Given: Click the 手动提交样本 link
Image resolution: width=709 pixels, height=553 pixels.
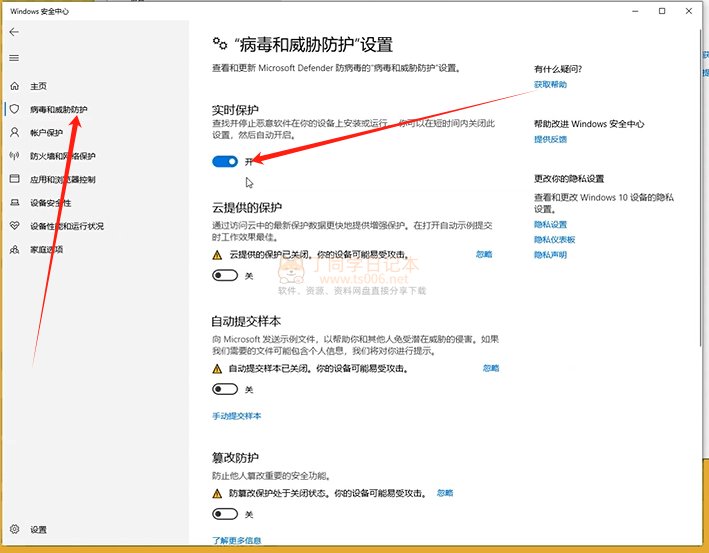Looking at the screenshot, I should point(236,415).
